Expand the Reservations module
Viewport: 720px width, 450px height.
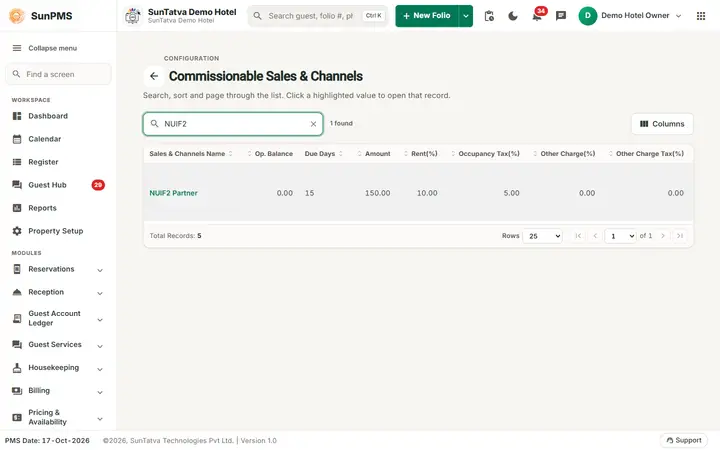point(58,270)
